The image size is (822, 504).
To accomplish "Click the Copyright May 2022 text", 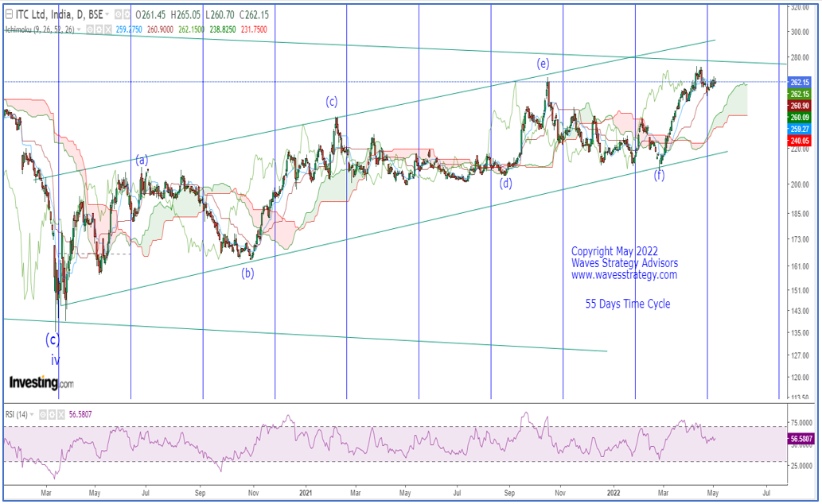I will click(x=614, y=251).
